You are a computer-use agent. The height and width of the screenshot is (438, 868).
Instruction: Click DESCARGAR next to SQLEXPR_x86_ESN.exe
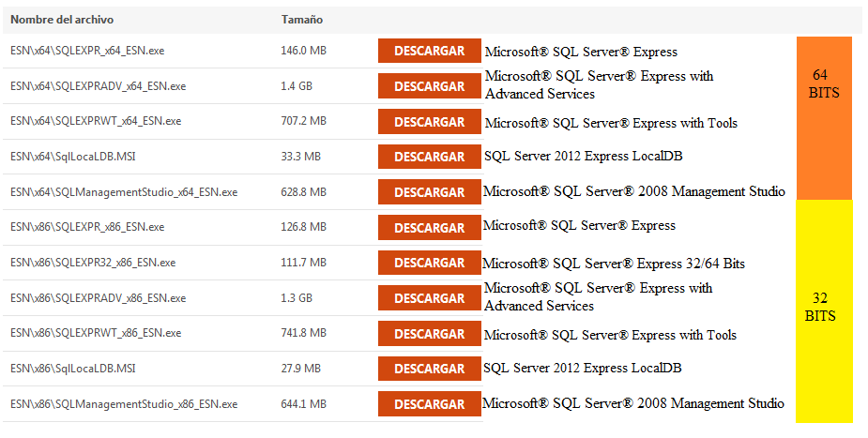point(429,228)
